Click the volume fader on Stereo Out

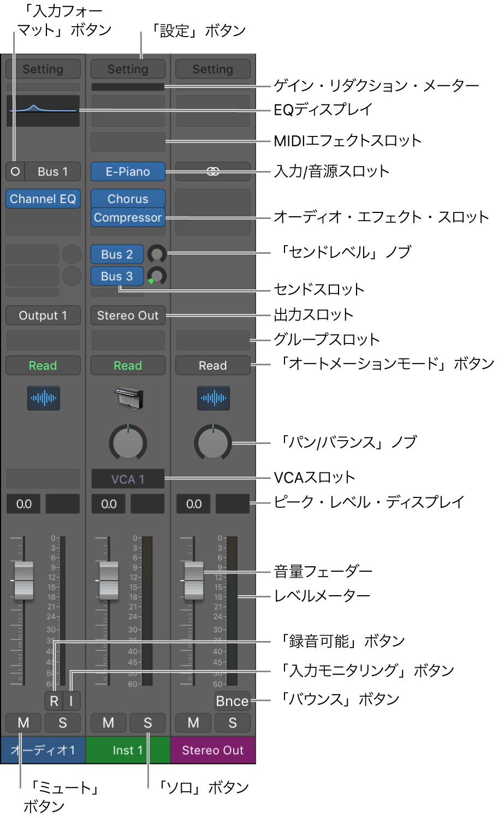click(194, 580)
